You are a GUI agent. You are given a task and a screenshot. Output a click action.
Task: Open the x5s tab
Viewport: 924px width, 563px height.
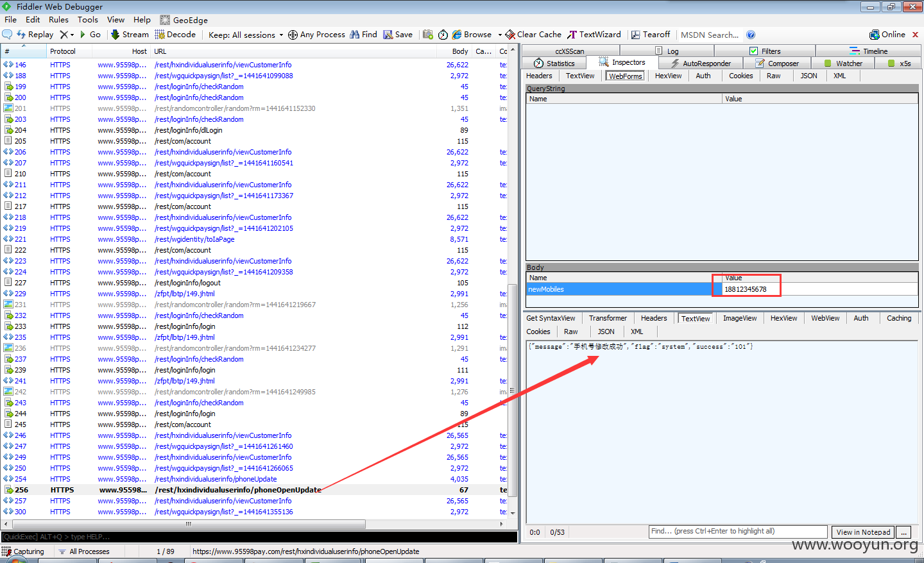click(899, 63)
